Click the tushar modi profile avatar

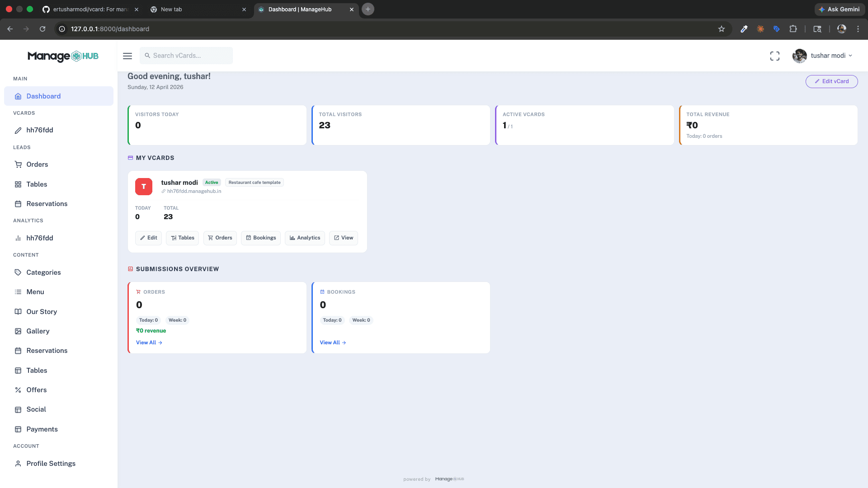tap(799, 56)
